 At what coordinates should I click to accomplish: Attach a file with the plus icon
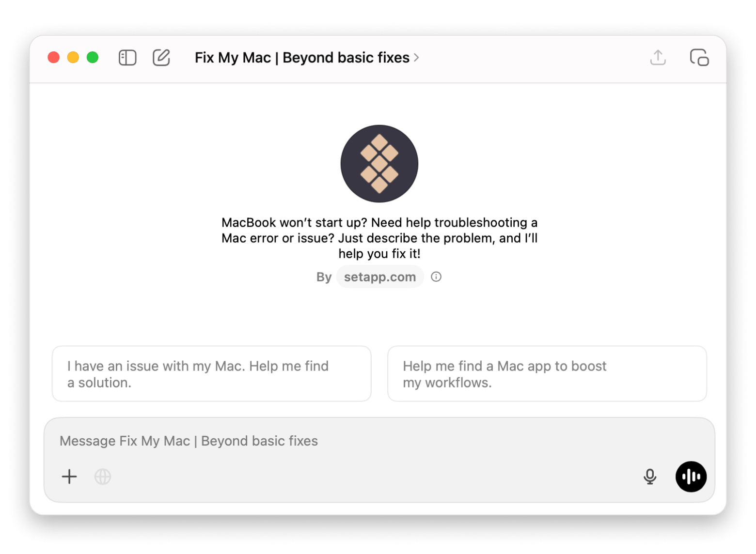coord(69,477)
